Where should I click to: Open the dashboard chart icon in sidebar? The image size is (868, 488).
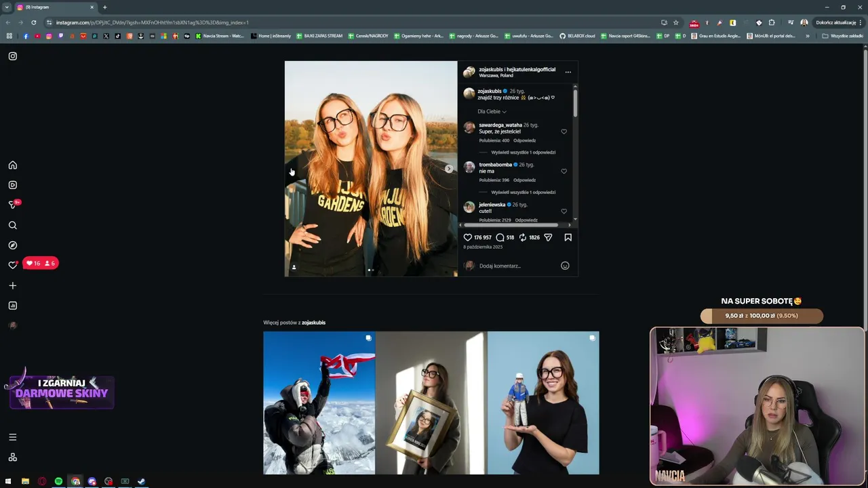click(12, 306)
